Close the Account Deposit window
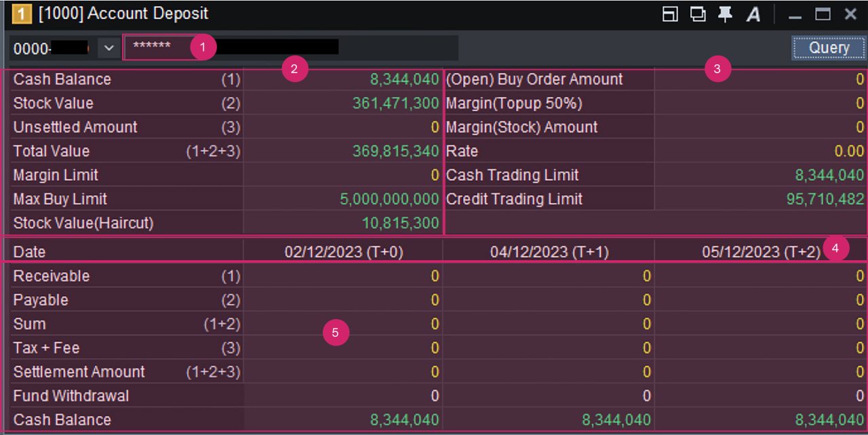This screenshot has width=868, height=435. click(850, 14)
